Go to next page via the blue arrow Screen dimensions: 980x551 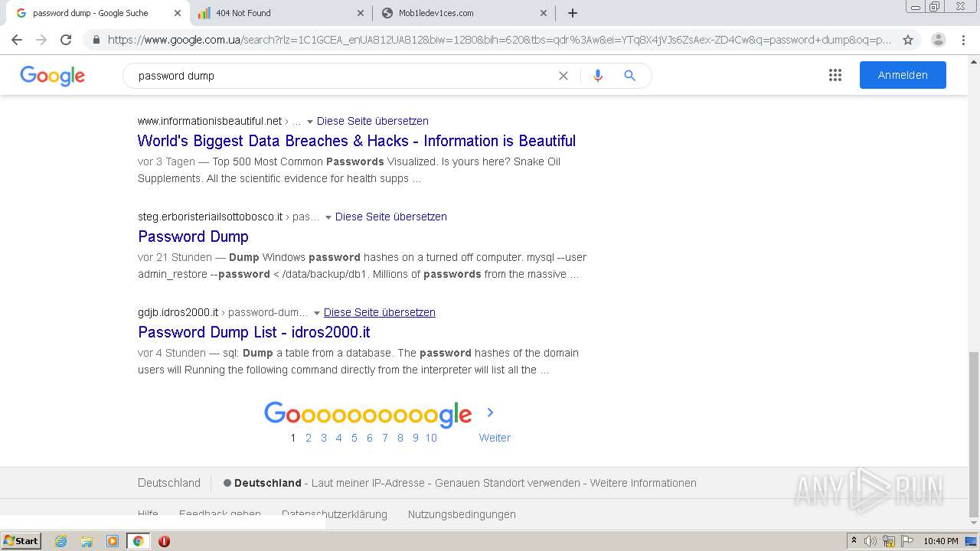pyautogui.click(x=491, y=412)
